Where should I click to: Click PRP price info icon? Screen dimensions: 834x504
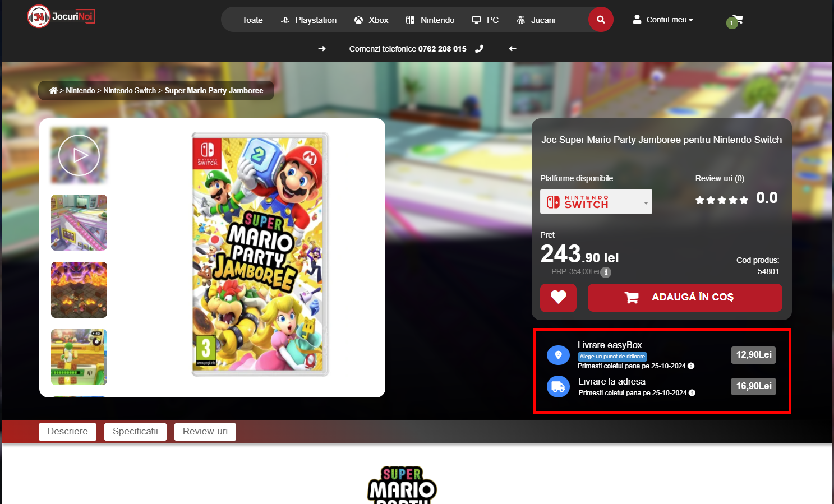606,272
